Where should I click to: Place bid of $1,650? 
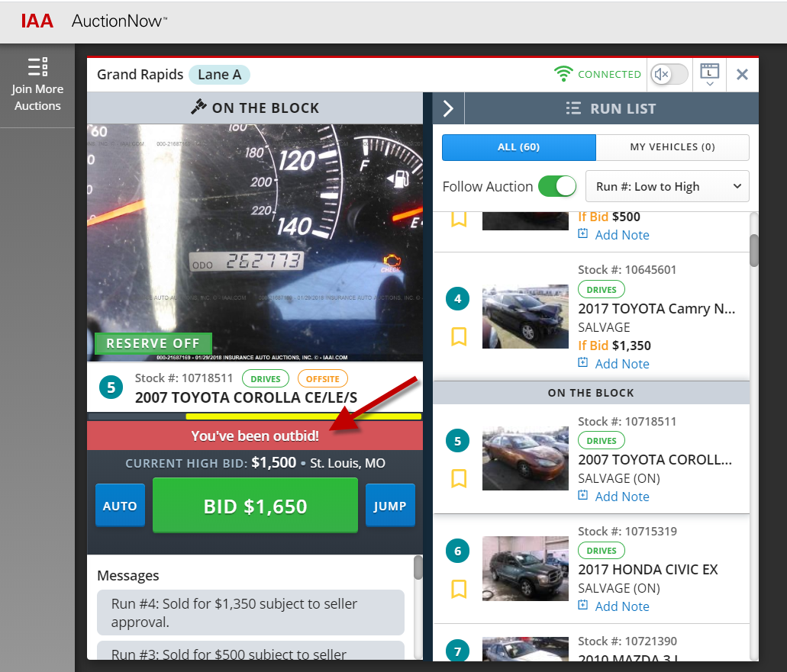pyautogui.click(x=255, y=506)
